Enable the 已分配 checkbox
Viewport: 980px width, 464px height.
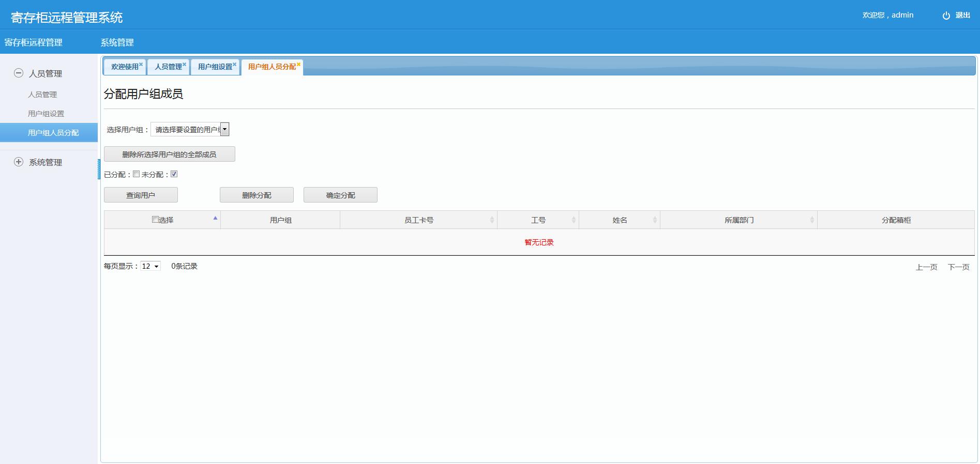(137, 174)
